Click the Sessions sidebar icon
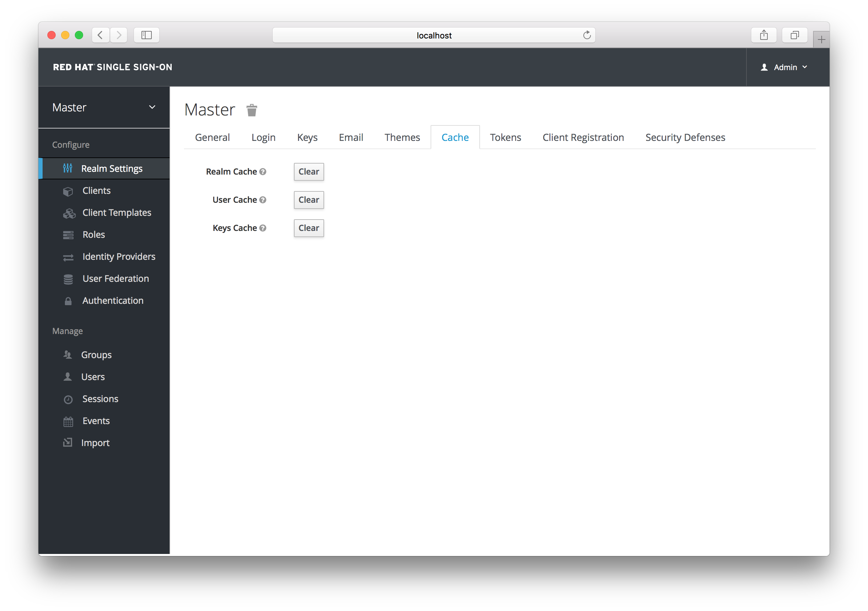868x611 pixels. pyautogui.click(x=68, y=399)
